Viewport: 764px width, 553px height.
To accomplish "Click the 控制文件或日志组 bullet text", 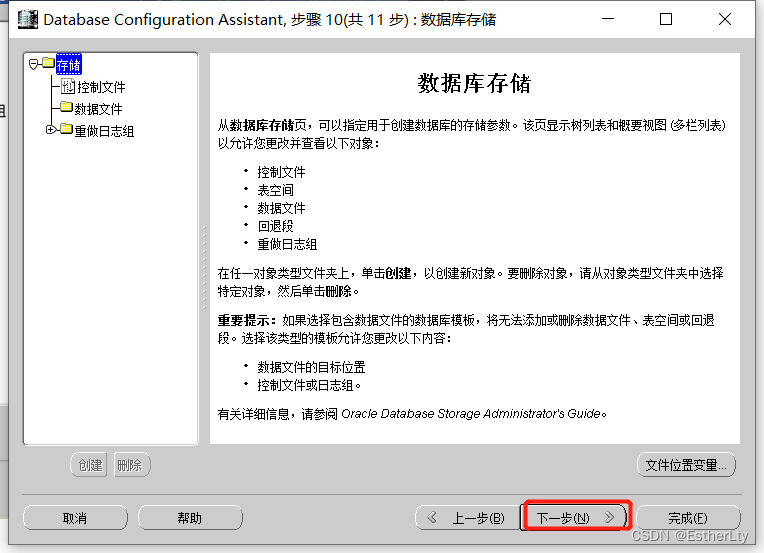I will [305, 385].
